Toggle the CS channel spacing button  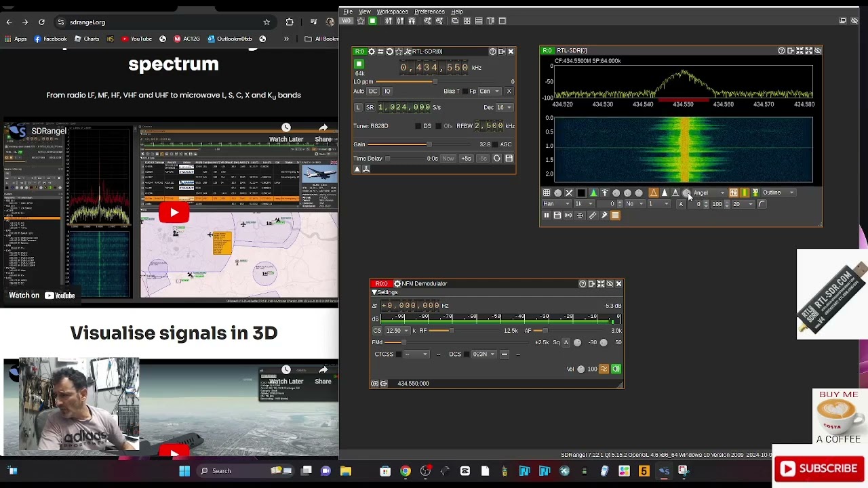click(377, 331)
